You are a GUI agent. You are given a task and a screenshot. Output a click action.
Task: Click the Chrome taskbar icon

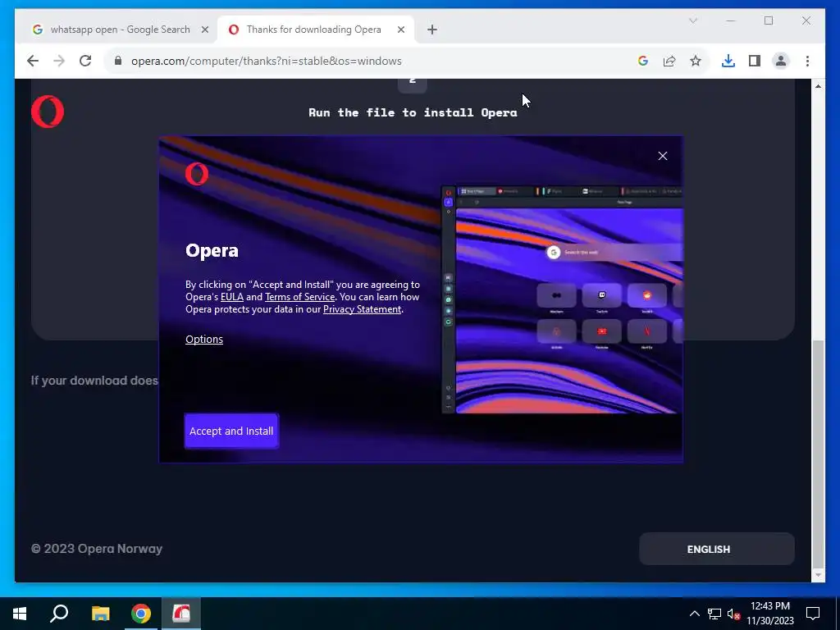coord(141,614)
